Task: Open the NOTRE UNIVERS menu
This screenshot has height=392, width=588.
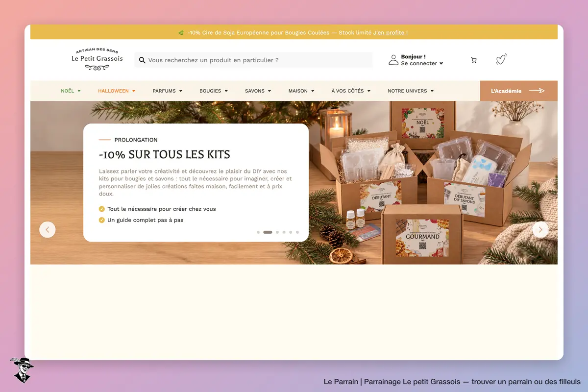Action: coord(411,91)
